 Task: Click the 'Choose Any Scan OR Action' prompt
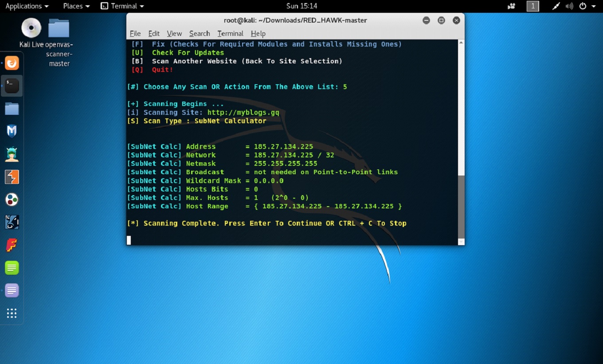(x=237, y=87)
